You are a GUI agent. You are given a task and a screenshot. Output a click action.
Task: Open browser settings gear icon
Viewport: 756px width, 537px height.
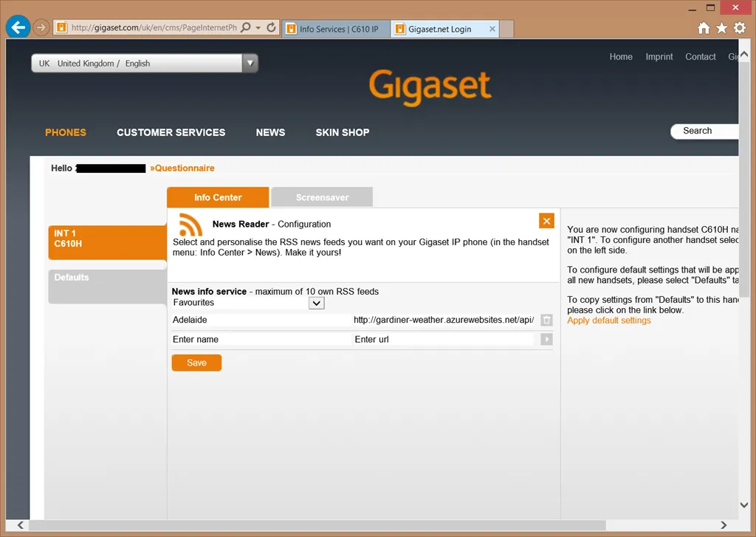coord(739,28)
